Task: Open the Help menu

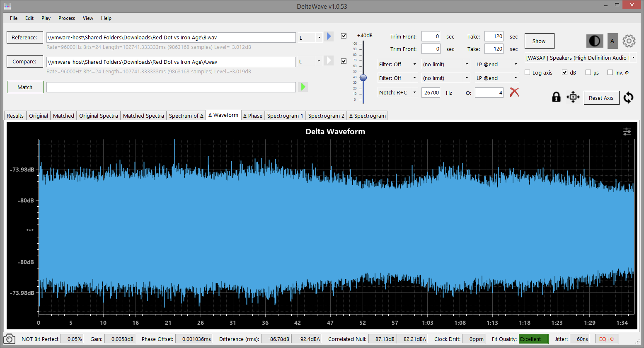Action: (107, 18)
